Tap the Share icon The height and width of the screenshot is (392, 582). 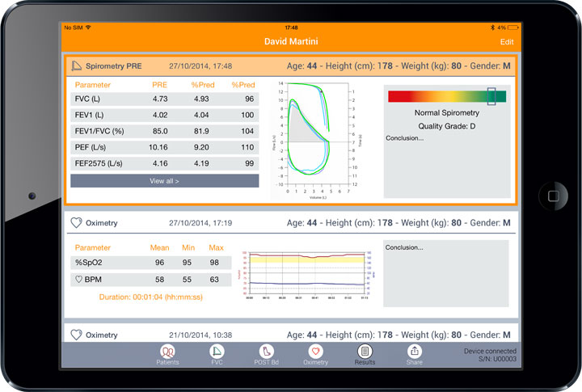(x=415, y=352)
